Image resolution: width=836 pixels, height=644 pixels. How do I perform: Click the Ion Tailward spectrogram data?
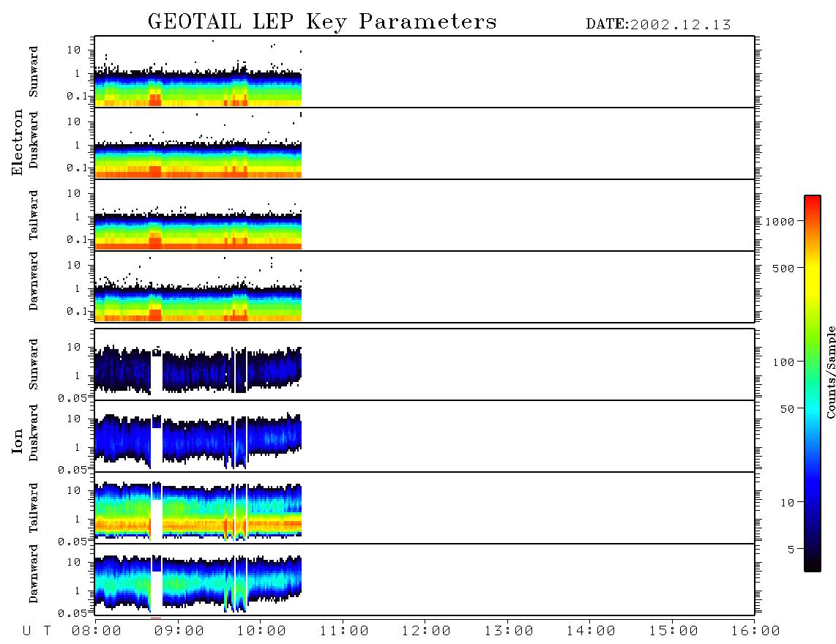(x=198, y=512)
